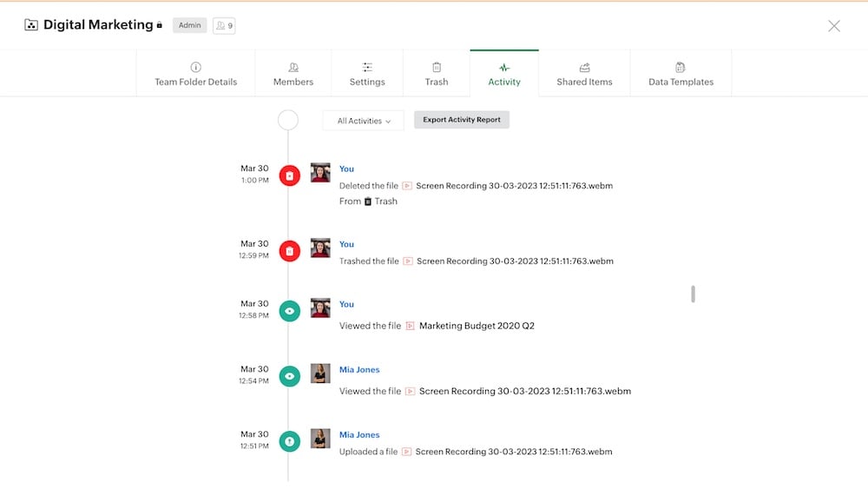Viewport: 868px width, 496px height.
Task: Click the red trash marker at 12:59 PM
Action: 290,251
